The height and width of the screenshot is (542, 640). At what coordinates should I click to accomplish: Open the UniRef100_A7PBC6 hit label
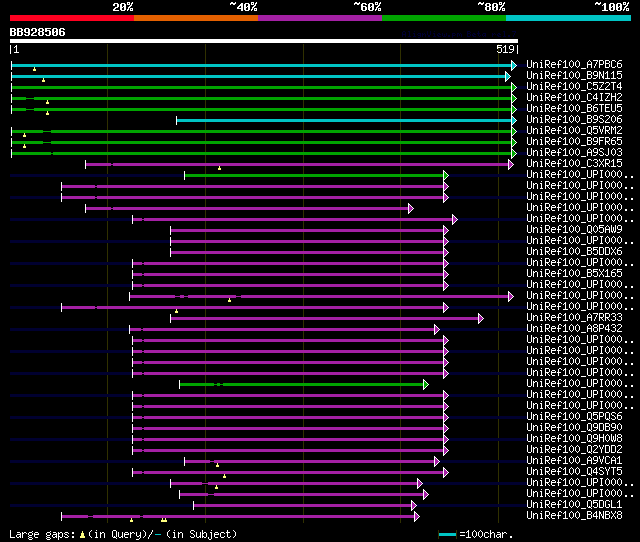click(574, 64)
